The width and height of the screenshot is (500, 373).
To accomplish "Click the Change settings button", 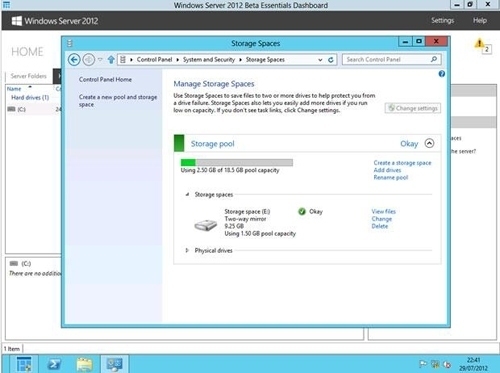I will click(413, 108).
